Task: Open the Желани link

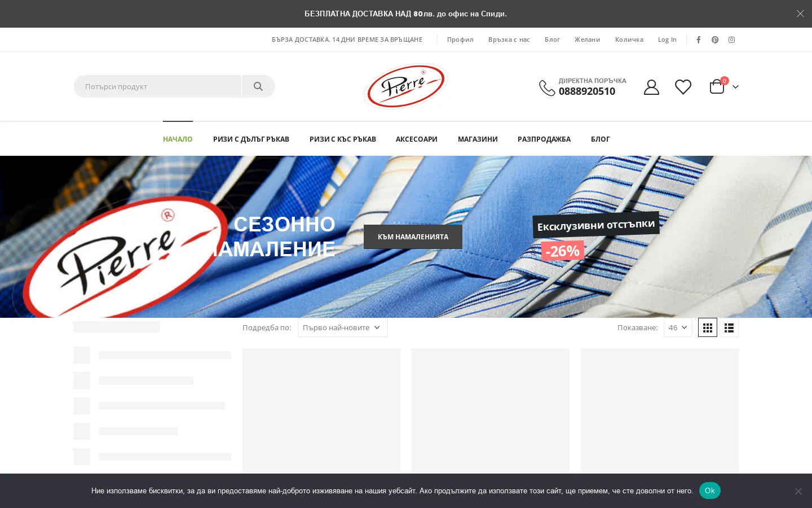Action: [x=588, y=40]
